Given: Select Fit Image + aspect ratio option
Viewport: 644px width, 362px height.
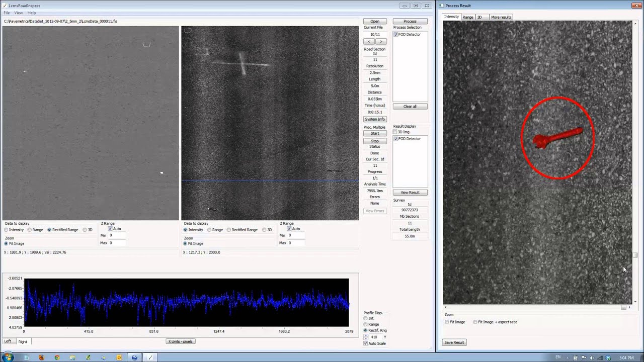Looking at the screenshot, I should point(475,322).
